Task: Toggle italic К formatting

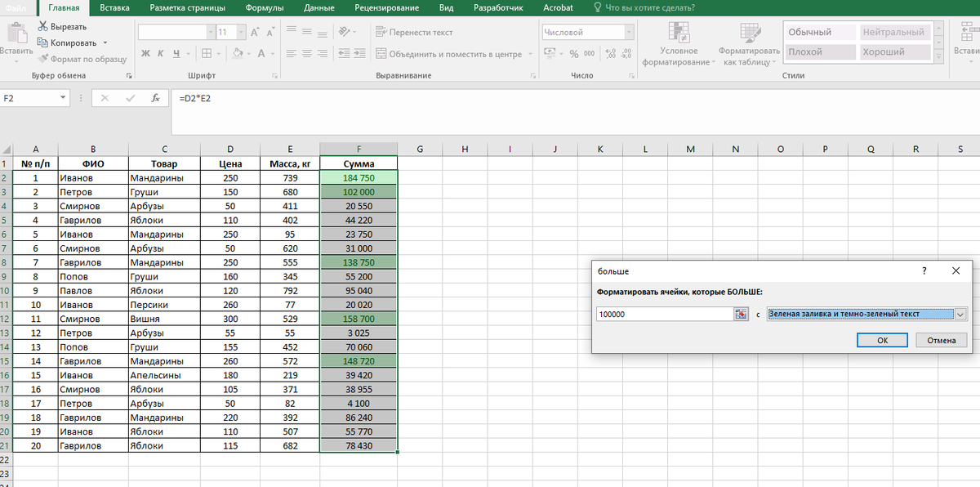Action: pyautogui.click(x=162, y=54)
